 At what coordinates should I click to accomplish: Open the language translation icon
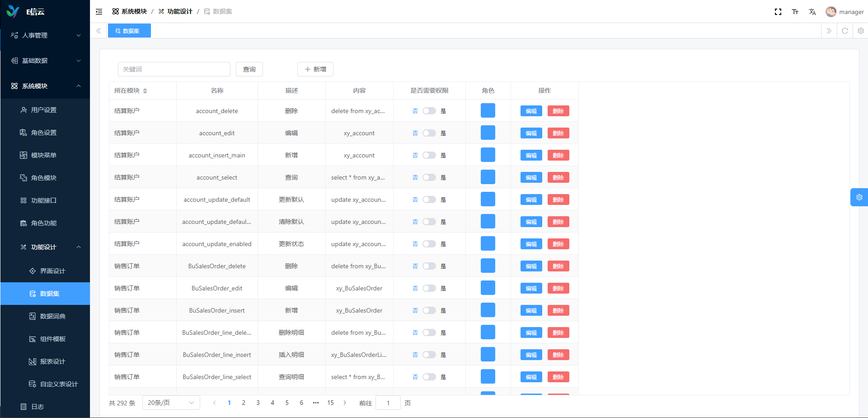(812, 12)
